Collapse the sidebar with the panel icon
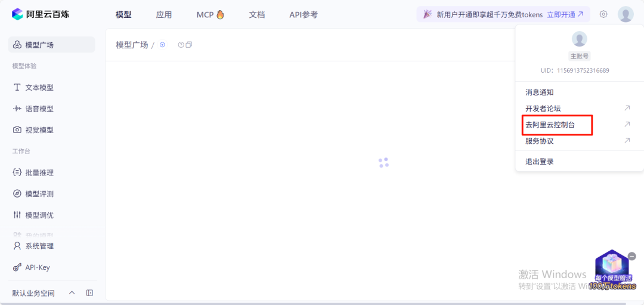This screenshot has width=644, height=305. (x=89, y=293)
